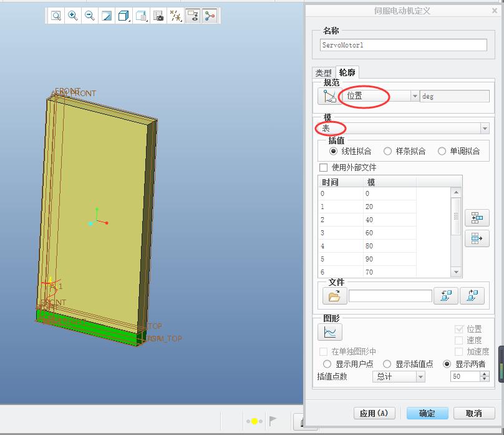Image resolution: width=504 pixels, height=435 pixels.
Task: Select magnitude cell with value 20
Action: tap(390, 207)
